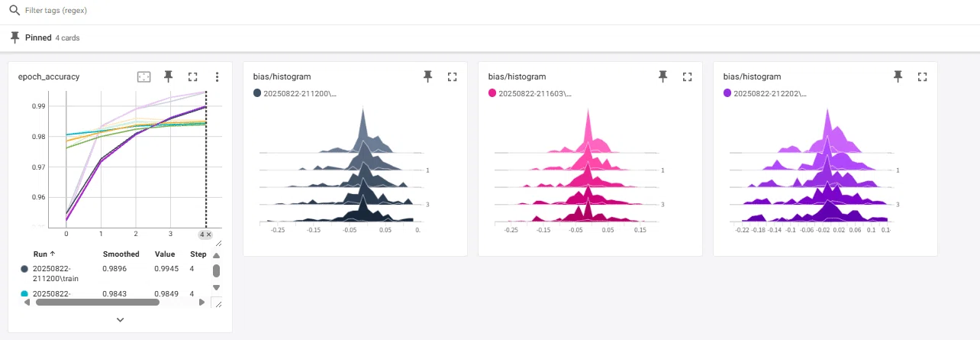Click the Smoothed column header
This screenshot has width=980, height=340.
click(121, 254)
